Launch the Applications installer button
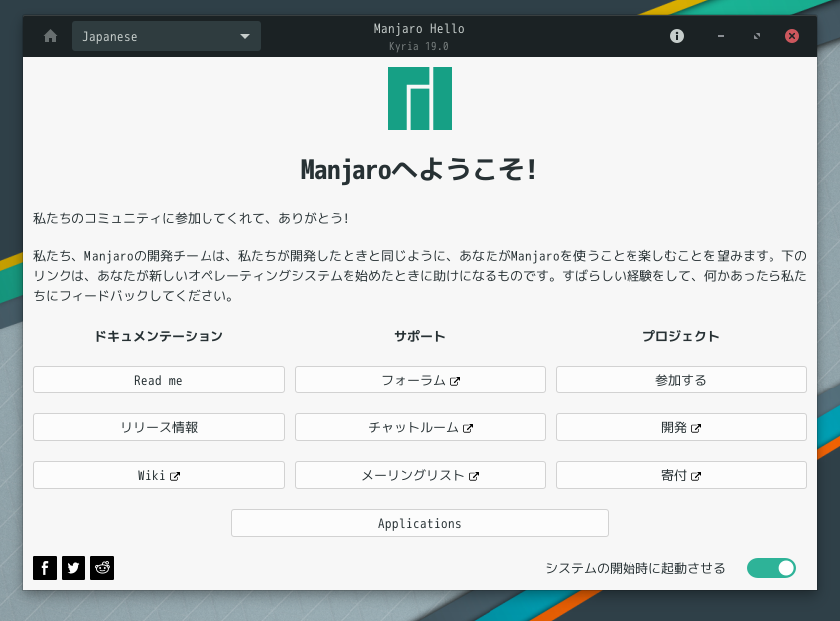Screen dimensions: 840x621 click(420, 523)
